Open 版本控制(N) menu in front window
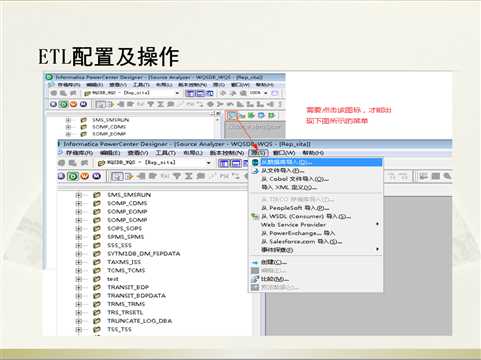481x360 pixels. (x=227, y=153)
